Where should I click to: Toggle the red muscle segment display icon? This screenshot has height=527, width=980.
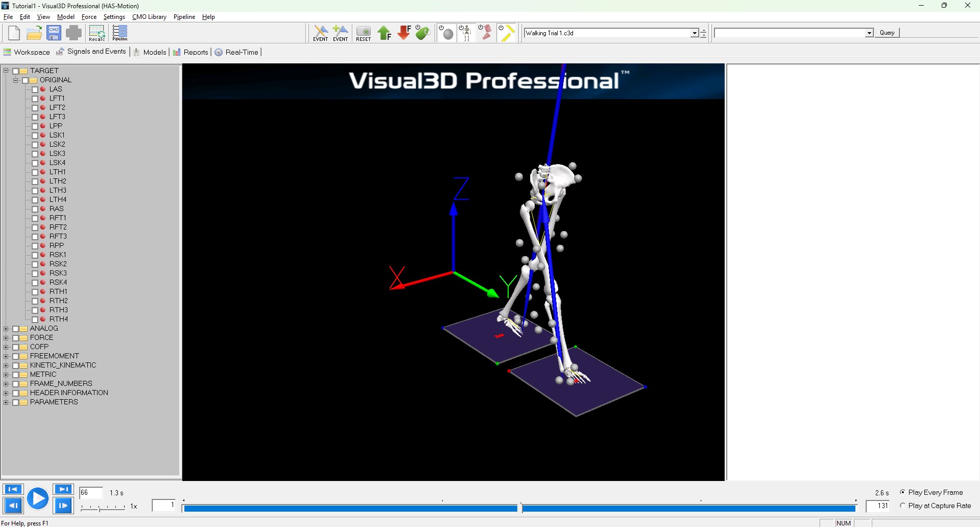click(x=485, y=33)
